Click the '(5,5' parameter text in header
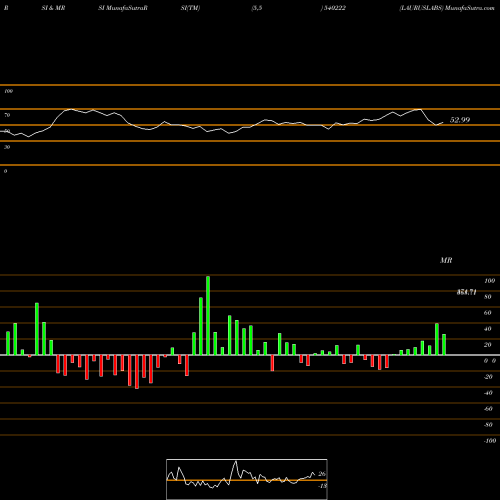500x500 pixels. click(x=257, y=8)
